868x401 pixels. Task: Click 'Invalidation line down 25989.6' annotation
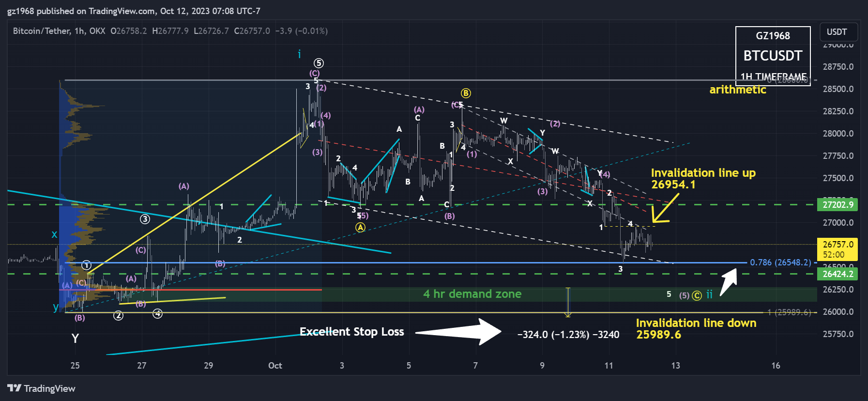coord(696,329)
